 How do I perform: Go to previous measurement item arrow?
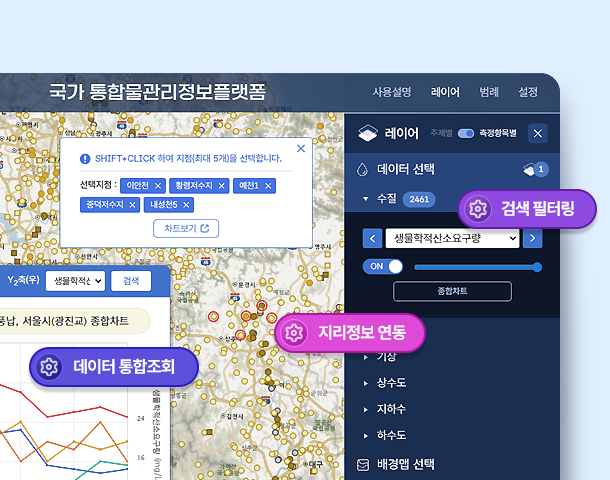372,238
